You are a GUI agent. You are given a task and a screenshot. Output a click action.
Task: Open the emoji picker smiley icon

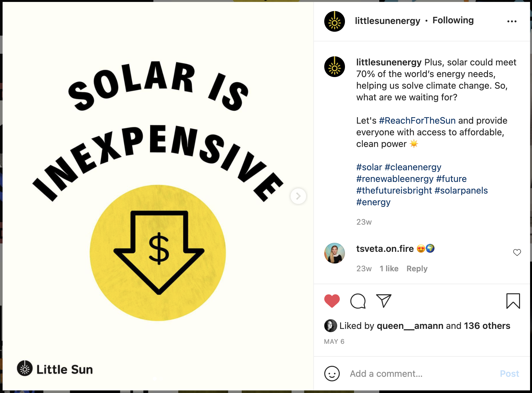point(332,374)
